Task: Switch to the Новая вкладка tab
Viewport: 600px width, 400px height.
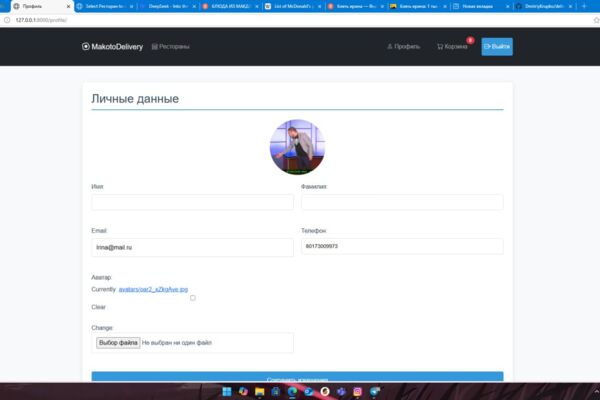Action: coord(481,6)
